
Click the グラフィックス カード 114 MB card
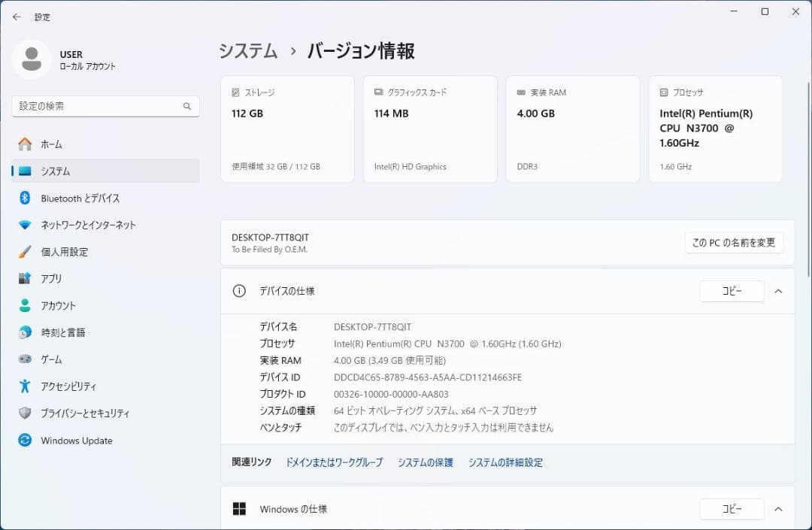click(430, 129)
